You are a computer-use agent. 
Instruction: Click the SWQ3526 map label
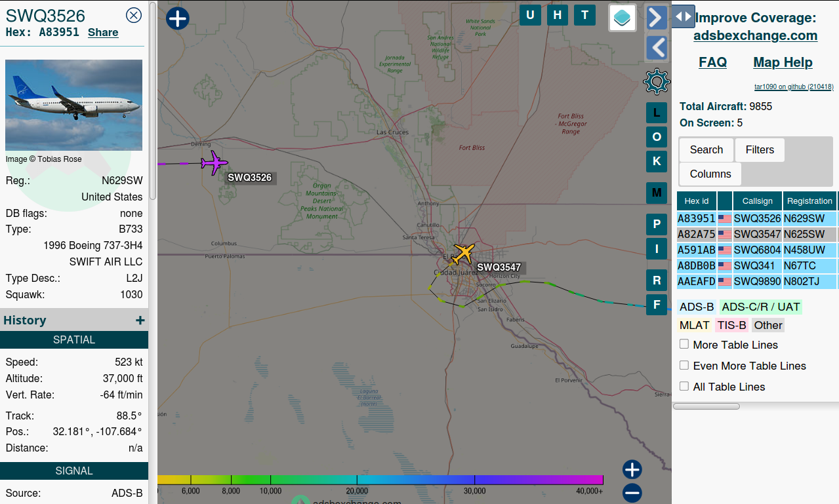click(x=249, y=178)
